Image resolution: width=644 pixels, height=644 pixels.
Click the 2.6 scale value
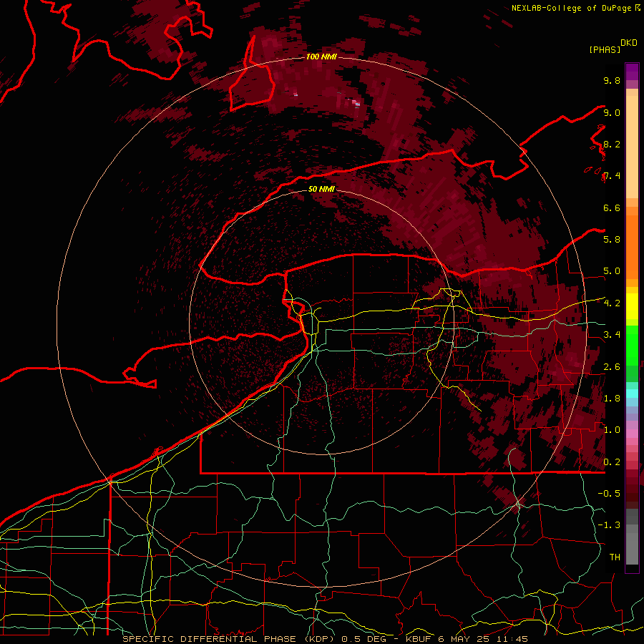(612, 367)
